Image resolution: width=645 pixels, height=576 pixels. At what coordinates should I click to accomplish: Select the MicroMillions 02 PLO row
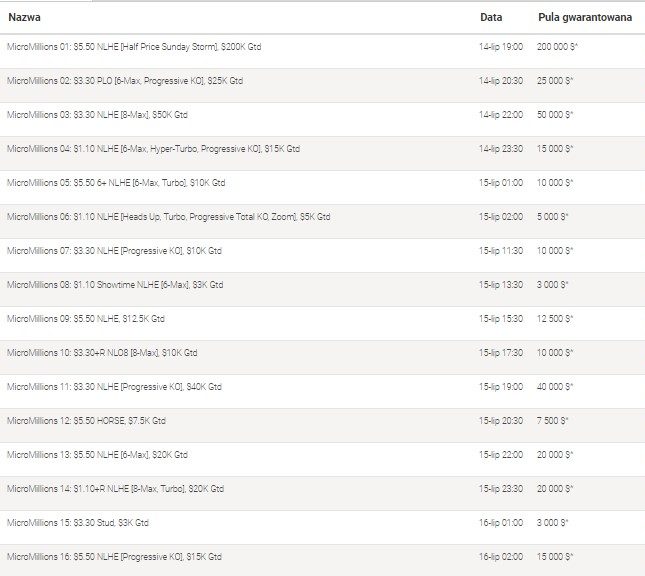[x=125, y=81]
